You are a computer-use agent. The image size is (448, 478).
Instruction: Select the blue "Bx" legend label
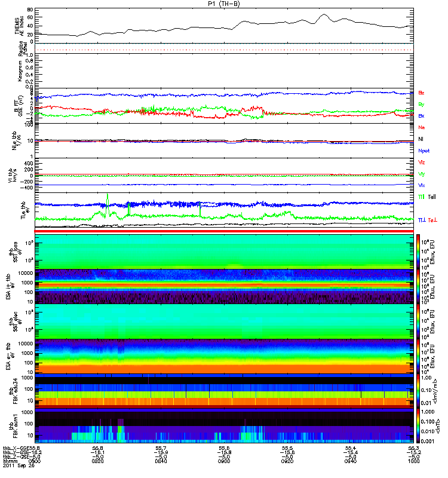pos(422,116)
